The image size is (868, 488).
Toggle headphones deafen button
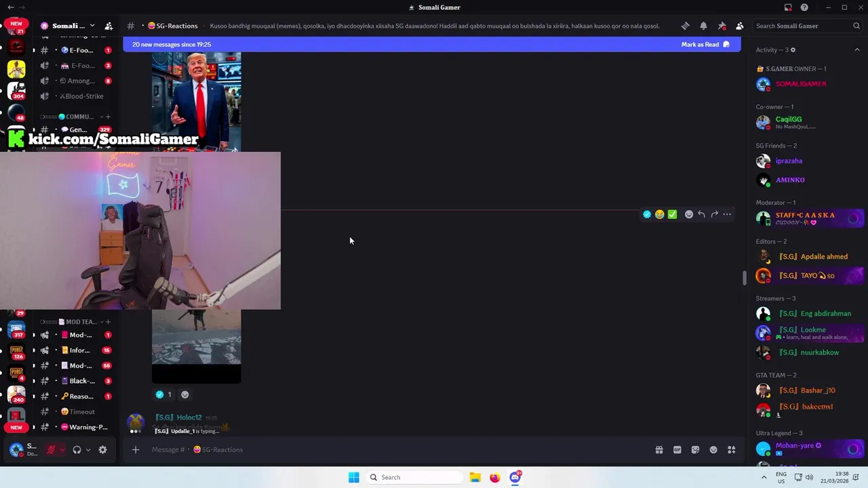click(x=77, y=449)
